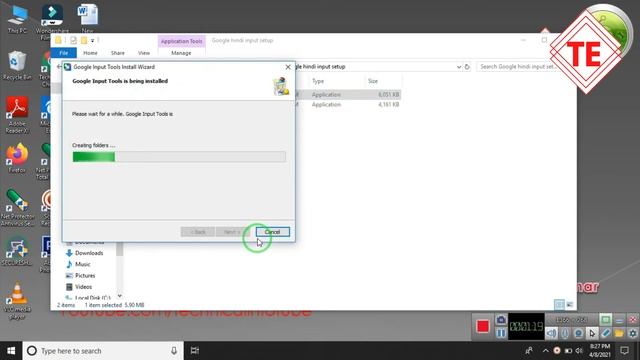Click the navigation pane scroll-down arrow
This screenshot has height=360, width=640.
click(120, 296)
